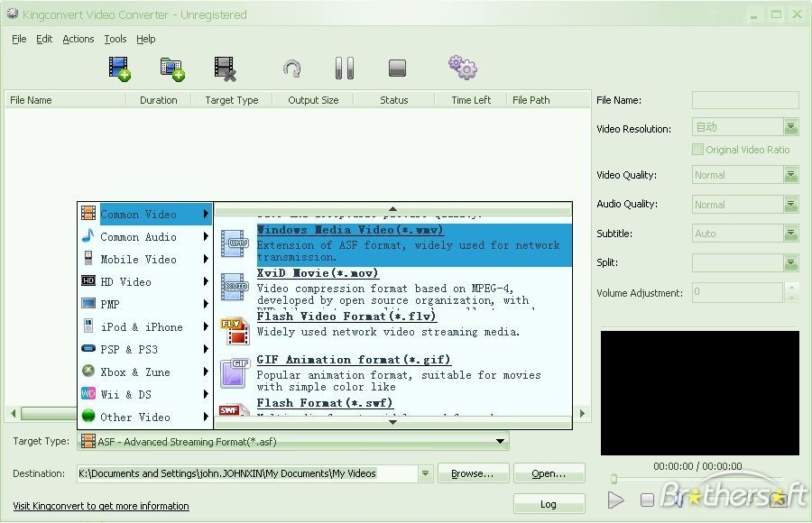Click the FLV format icon
Viewport: 812px width, 523px height.
[235, 332]
